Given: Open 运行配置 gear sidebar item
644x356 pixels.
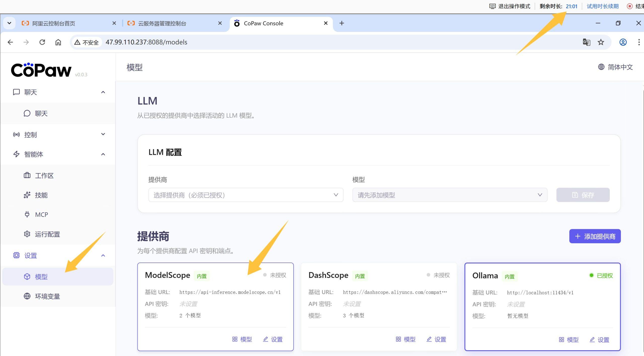Looking at the screenshot, I should [47, 234].
